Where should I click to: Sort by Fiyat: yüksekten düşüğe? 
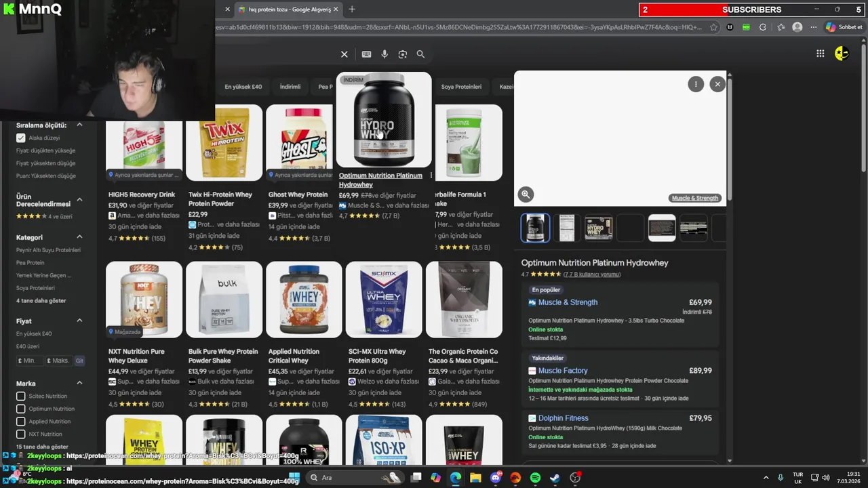(x=46, y=163)
